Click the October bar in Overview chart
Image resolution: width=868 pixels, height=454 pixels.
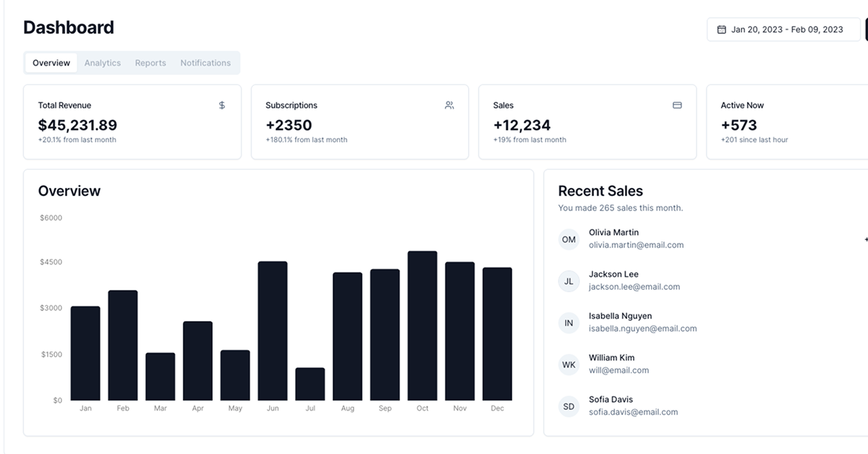[x=422, y=326]
